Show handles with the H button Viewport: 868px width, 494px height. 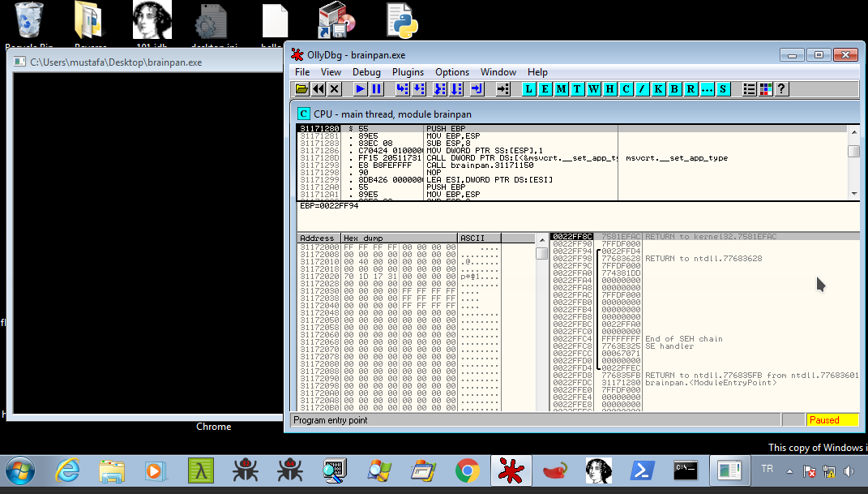pos(610,89)
